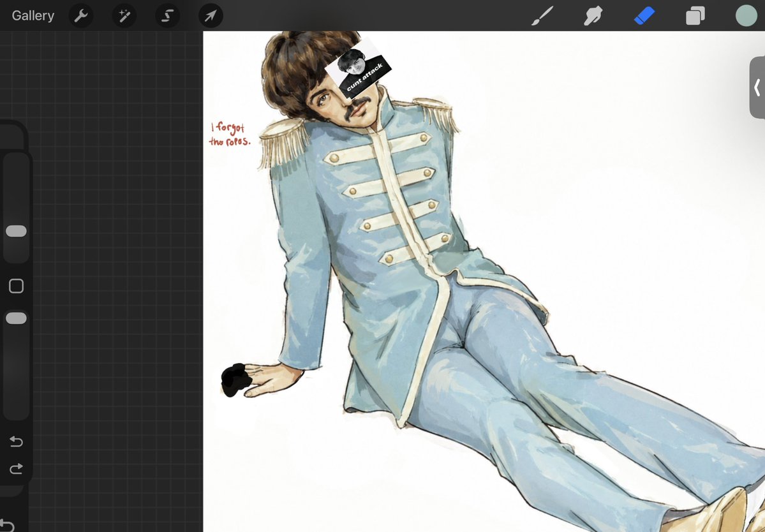Open the Adjustments magic wand menu

124,15
